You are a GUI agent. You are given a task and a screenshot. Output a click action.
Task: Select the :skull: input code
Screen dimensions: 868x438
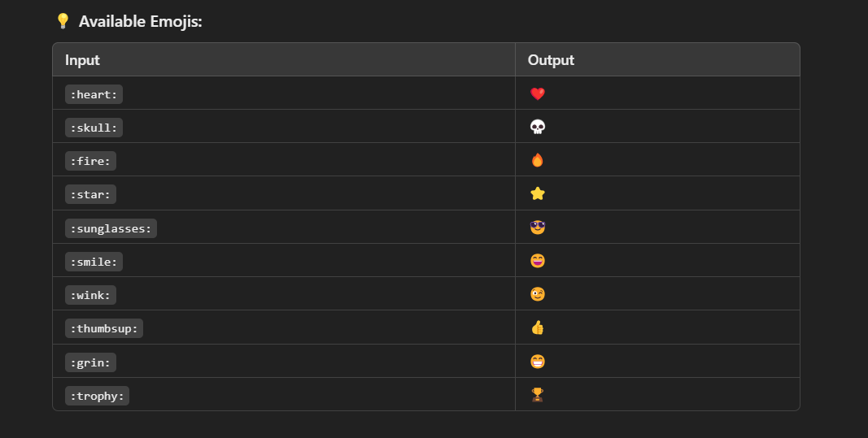coord(94,128)
